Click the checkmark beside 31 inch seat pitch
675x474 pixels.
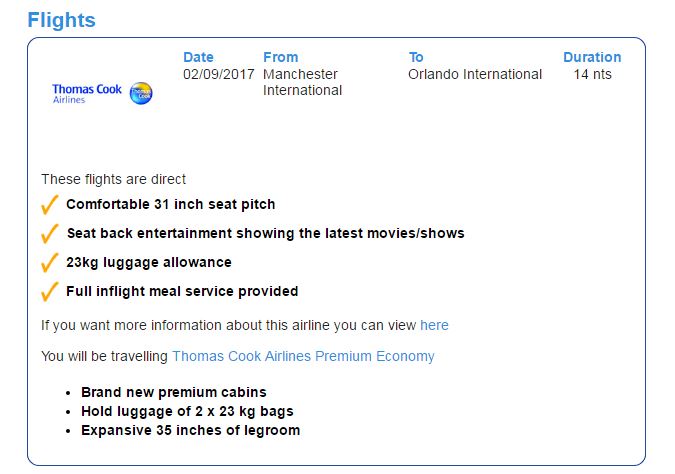(x=49, y=205)
